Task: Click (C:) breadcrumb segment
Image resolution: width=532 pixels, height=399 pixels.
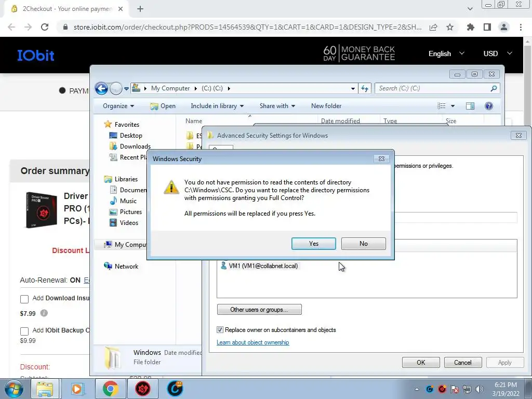Action: [x=212, y=88]
